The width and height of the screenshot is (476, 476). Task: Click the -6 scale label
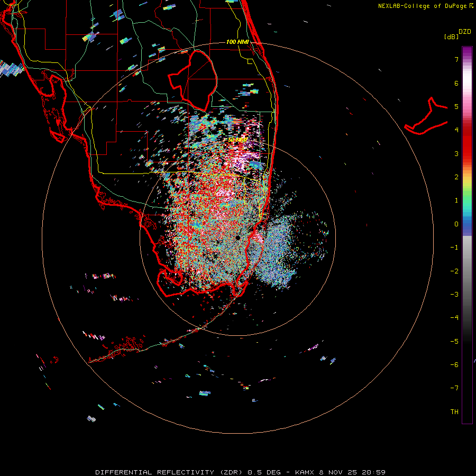click(x=454, y=365)
